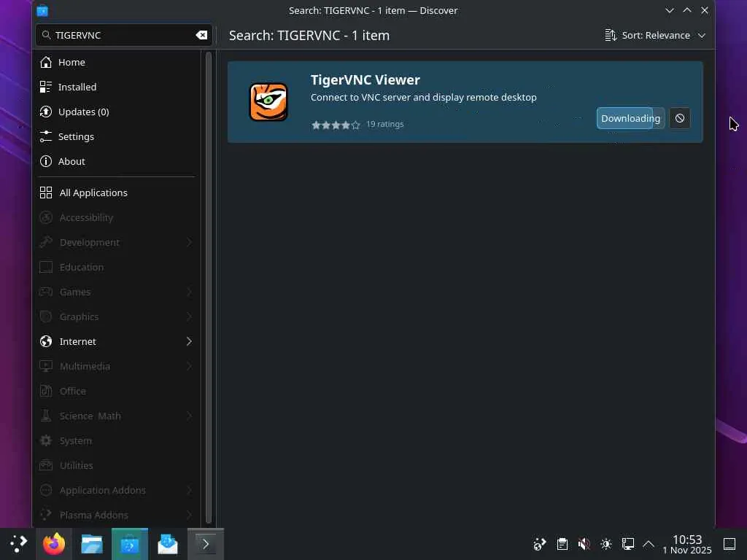The image size is (747, 560).
Task: Open the Installed applications list
Action: (x=117, y=87)
